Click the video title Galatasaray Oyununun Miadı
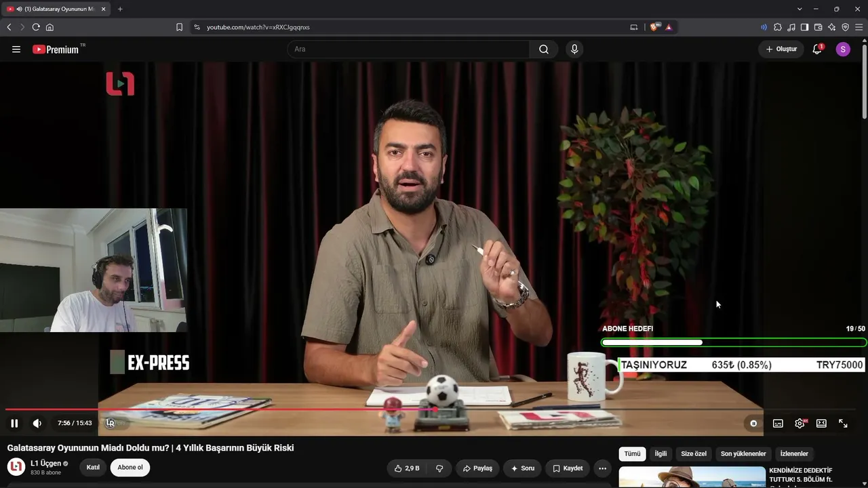Viewport: 868px width, 488px height. [151, 448]
